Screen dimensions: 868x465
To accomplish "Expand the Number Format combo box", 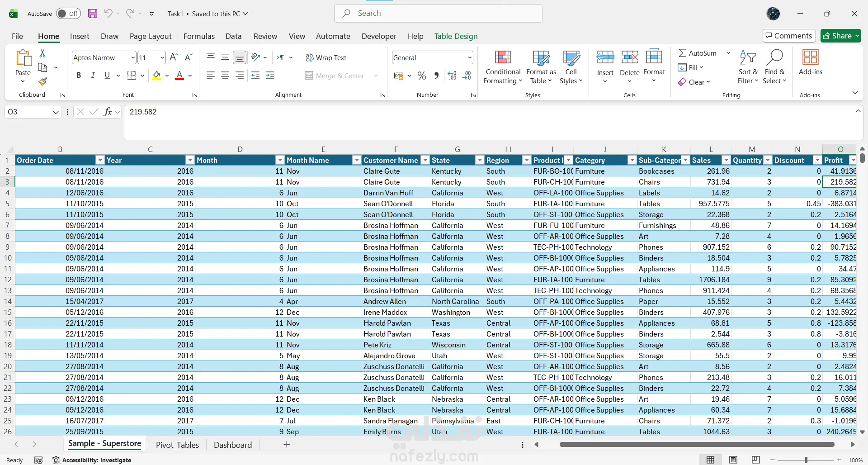I will point(470,58).
